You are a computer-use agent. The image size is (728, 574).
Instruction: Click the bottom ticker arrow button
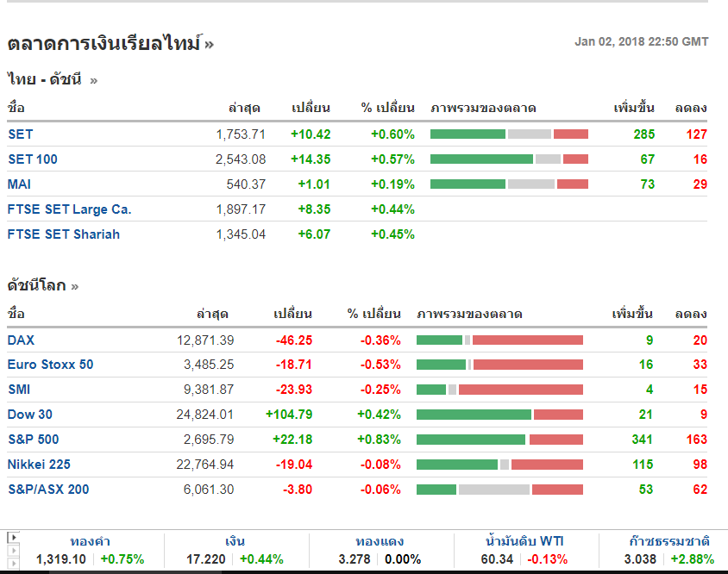click(x=11, y=563)
